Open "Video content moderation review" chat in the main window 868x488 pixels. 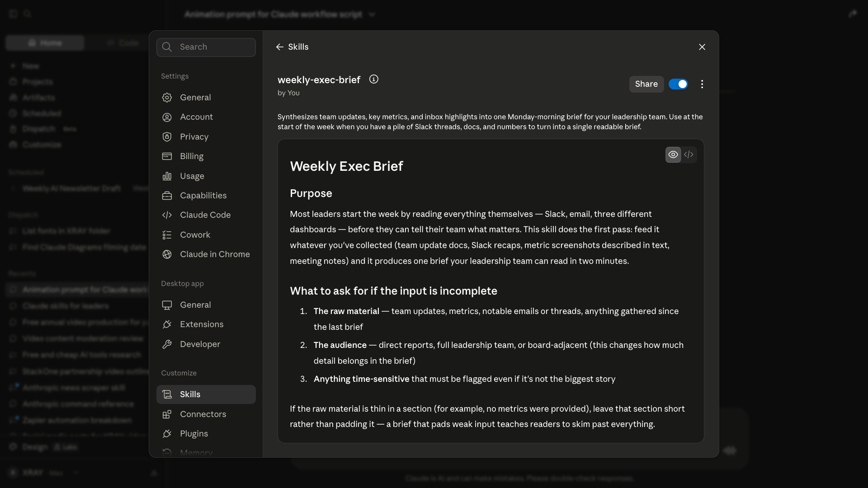point(82,338)
